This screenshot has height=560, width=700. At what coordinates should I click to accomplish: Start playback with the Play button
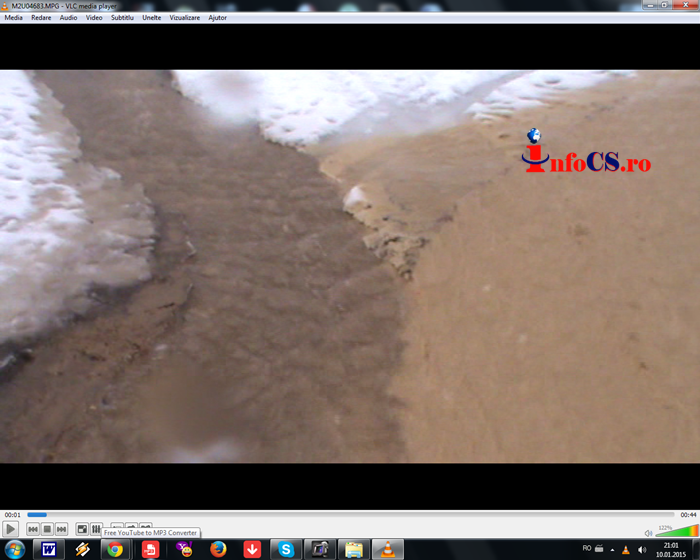click(10, 529)
